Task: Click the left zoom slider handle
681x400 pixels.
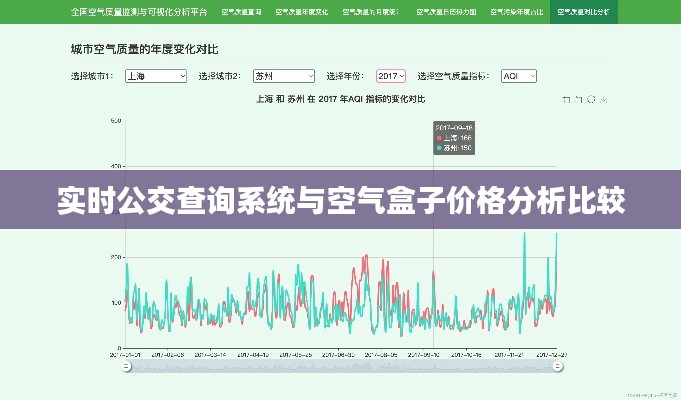Action: click(126, 367)
